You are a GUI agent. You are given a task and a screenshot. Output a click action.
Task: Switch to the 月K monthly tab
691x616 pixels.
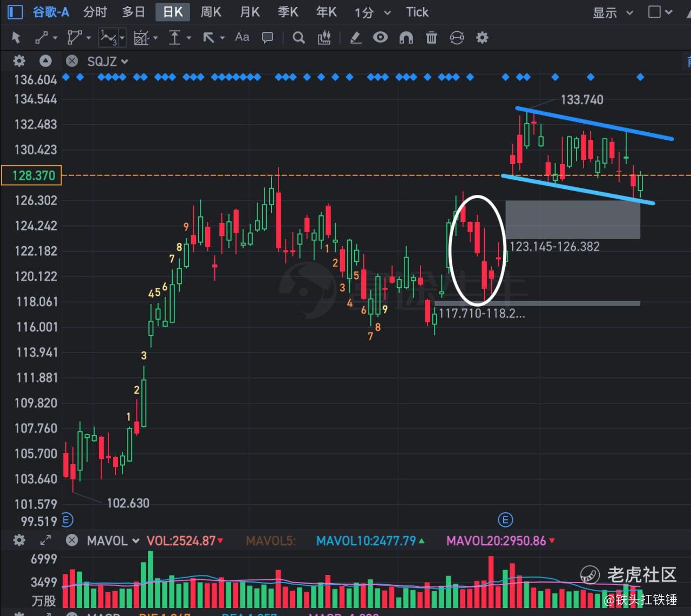coord(249,12)
